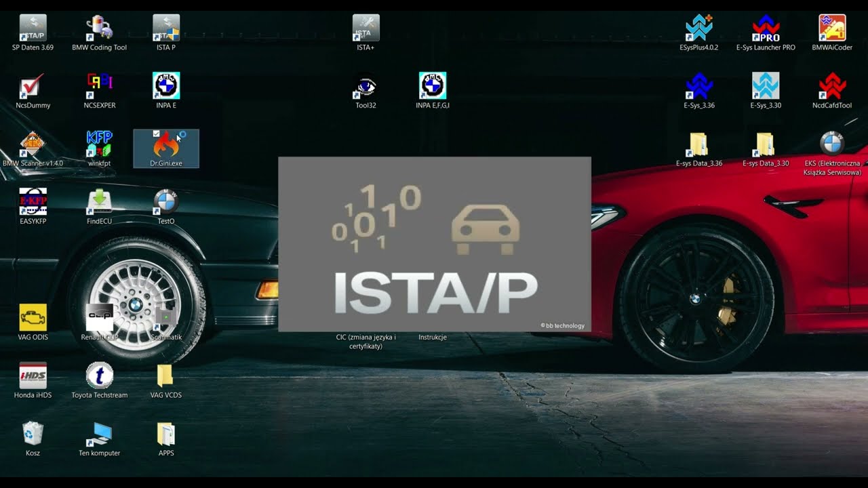
Task: Launch the ISTA+ desktop icon
Action: pos(366,28)
